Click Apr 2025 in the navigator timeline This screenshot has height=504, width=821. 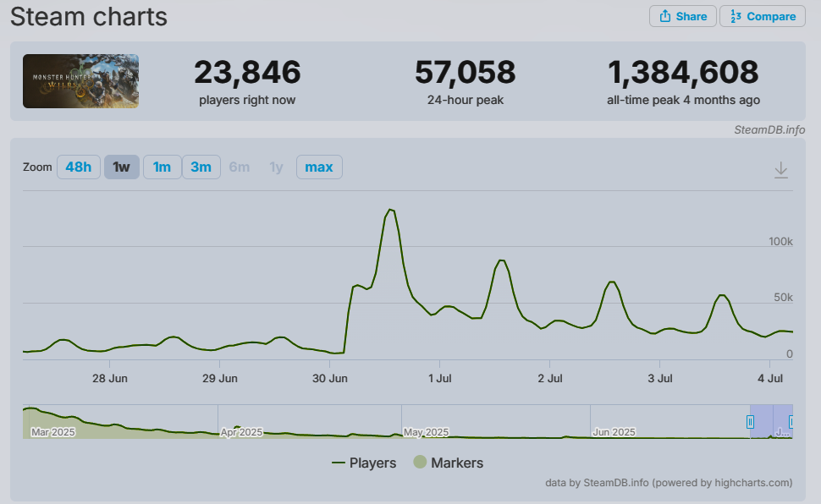pyautogui.click(x=241, y=432)
